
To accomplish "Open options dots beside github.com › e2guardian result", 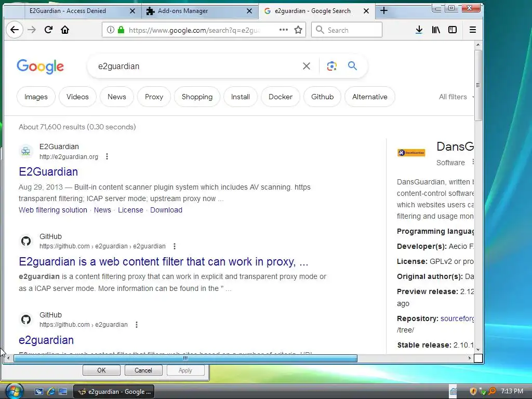I will point(137,325).
